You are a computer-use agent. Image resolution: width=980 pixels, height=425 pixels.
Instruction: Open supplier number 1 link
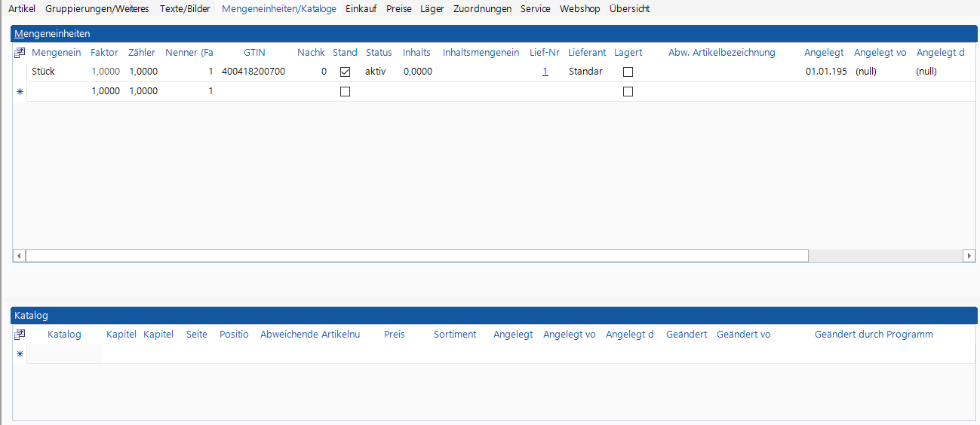[x=545, y=72]
